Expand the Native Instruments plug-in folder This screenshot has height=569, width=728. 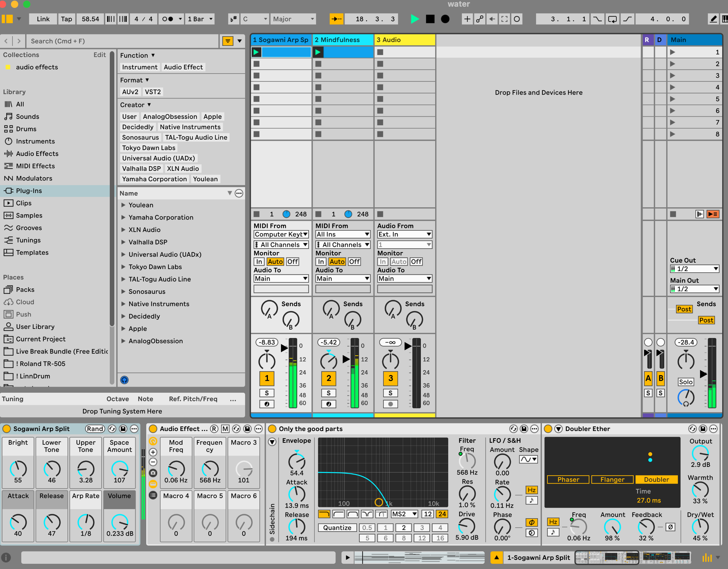tap(123, 304)
